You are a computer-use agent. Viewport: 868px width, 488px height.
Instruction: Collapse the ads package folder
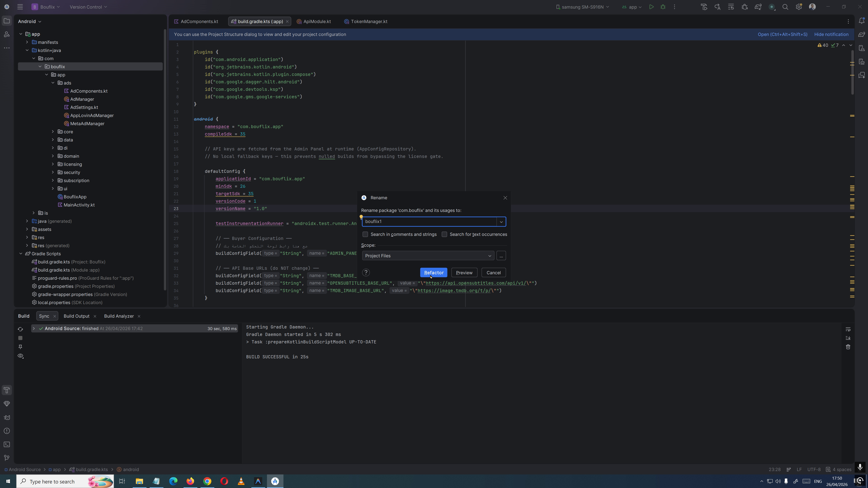(x=53, y=83)
